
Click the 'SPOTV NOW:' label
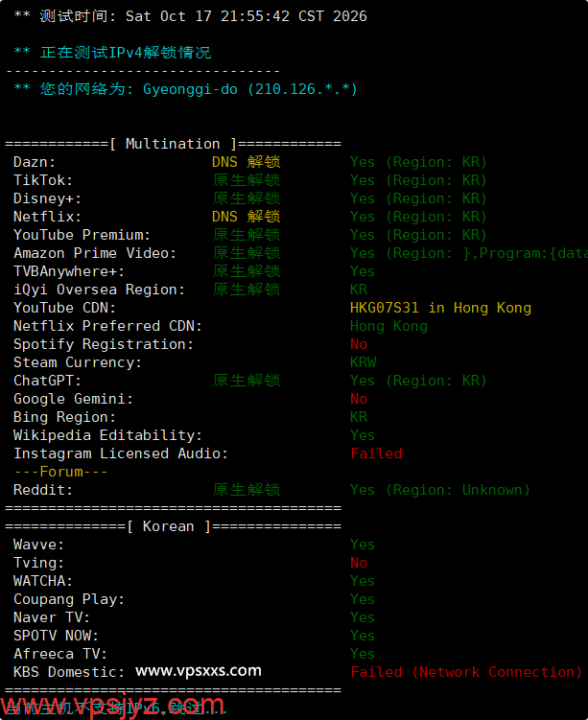click(x=56, y=636)
